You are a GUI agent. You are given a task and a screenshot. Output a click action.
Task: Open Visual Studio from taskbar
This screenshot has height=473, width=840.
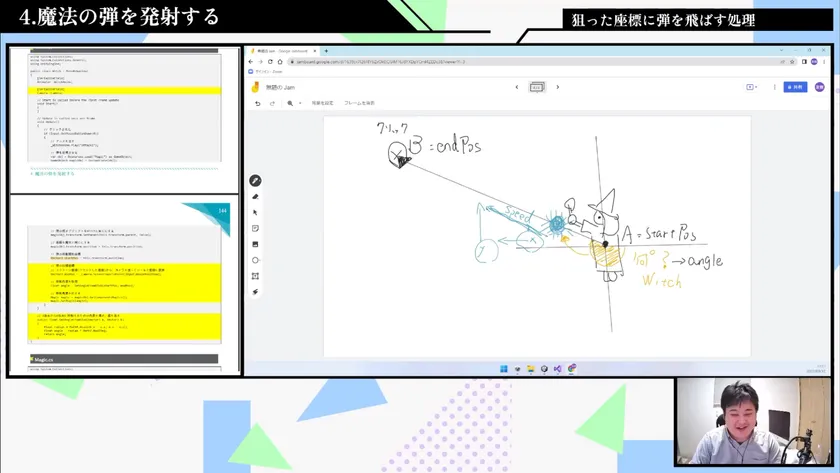(x=558, y=369)
